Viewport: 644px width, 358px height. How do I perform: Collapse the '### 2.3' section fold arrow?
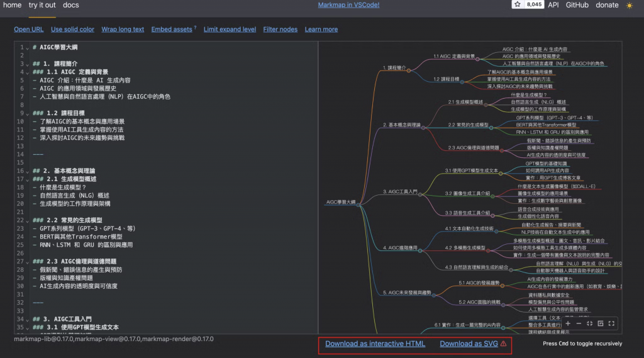click(28, 262)
